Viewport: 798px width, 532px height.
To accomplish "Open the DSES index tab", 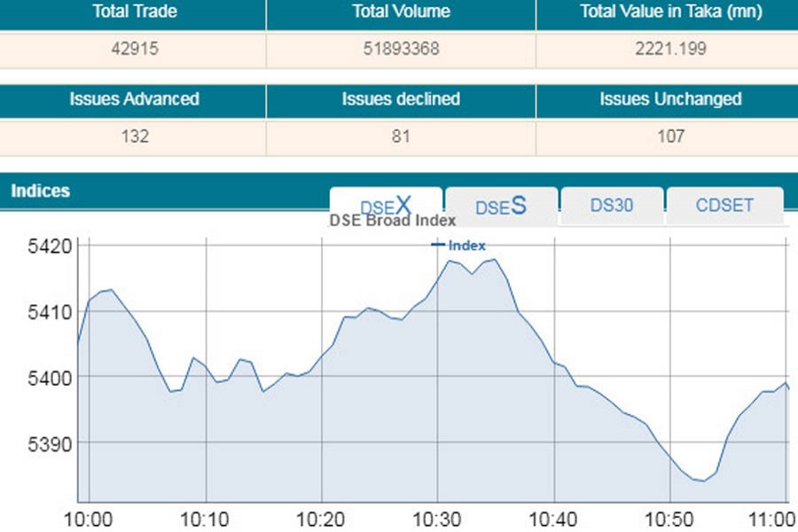I will [x=501, y=206].
